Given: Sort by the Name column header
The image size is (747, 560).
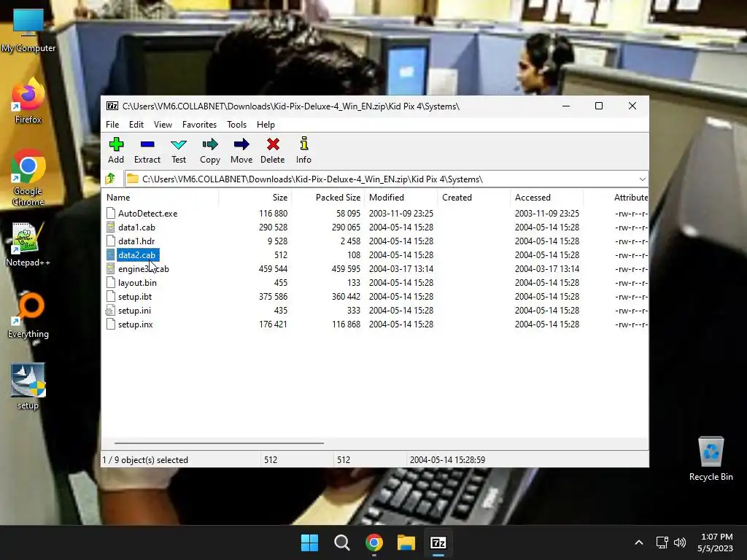Looking at the screenshot, I should [x=160, y=197].
